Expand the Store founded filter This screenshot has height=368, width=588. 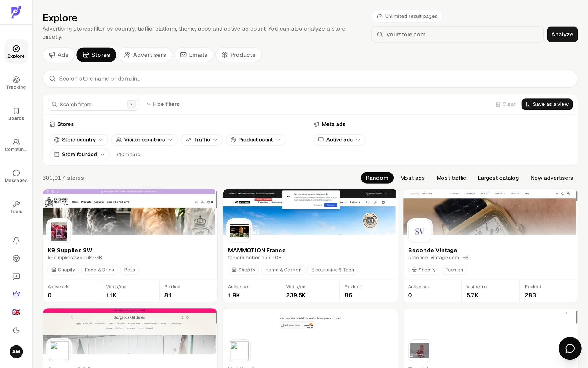[80, 155]
